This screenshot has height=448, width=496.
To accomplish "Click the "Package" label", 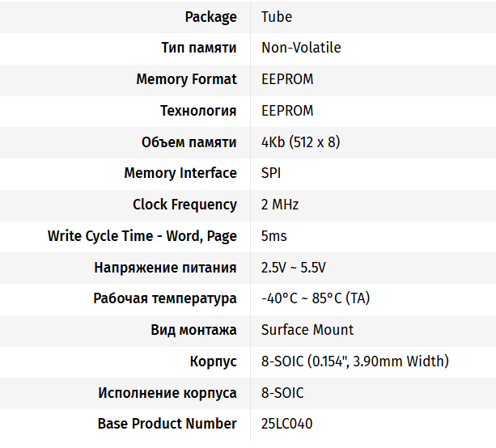I will 210,16.
